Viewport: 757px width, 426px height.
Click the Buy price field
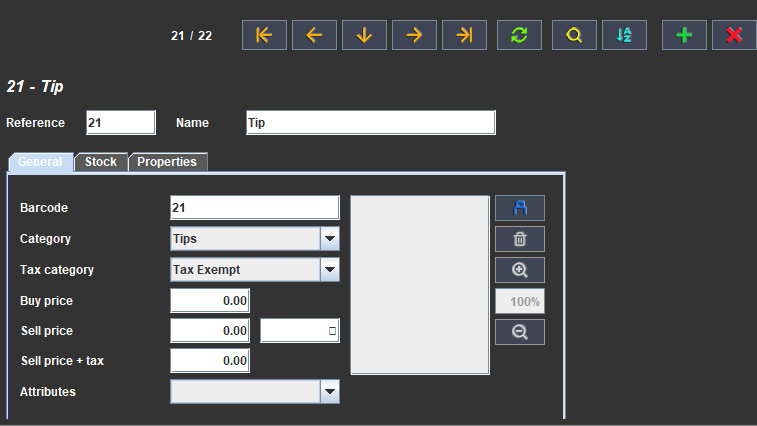tap(210, 300)
